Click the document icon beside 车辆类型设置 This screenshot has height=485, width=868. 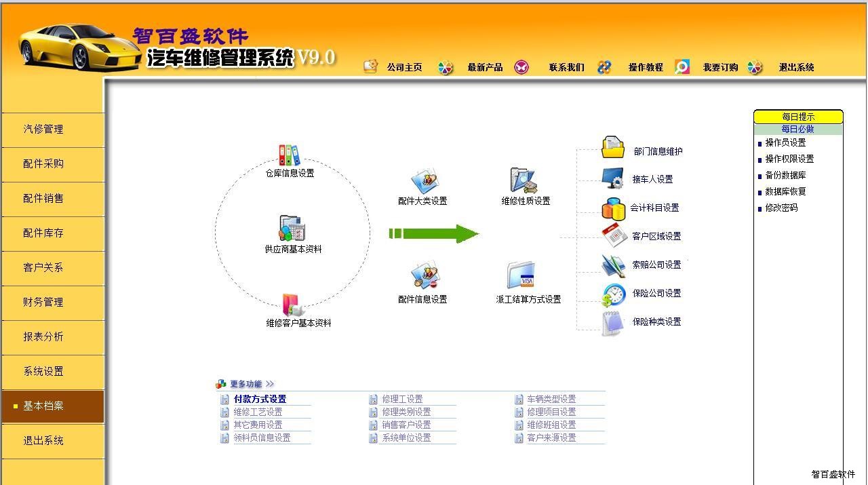coord(519,400)
